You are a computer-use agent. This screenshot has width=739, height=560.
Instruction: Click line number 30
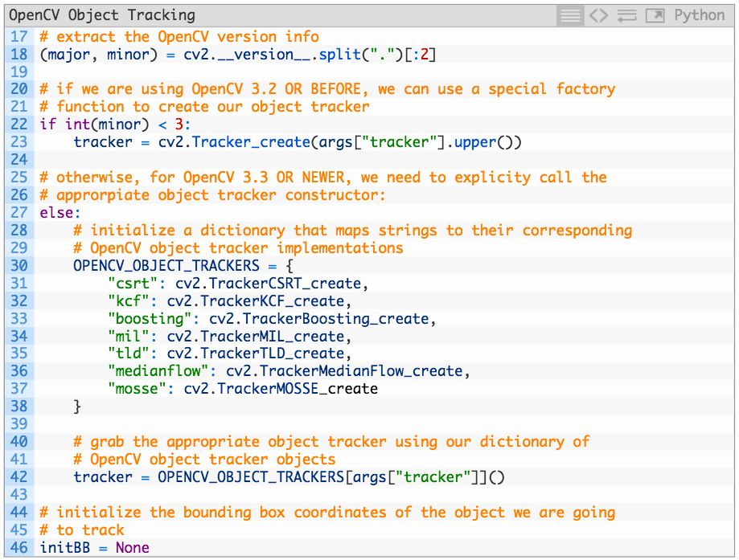18,266
